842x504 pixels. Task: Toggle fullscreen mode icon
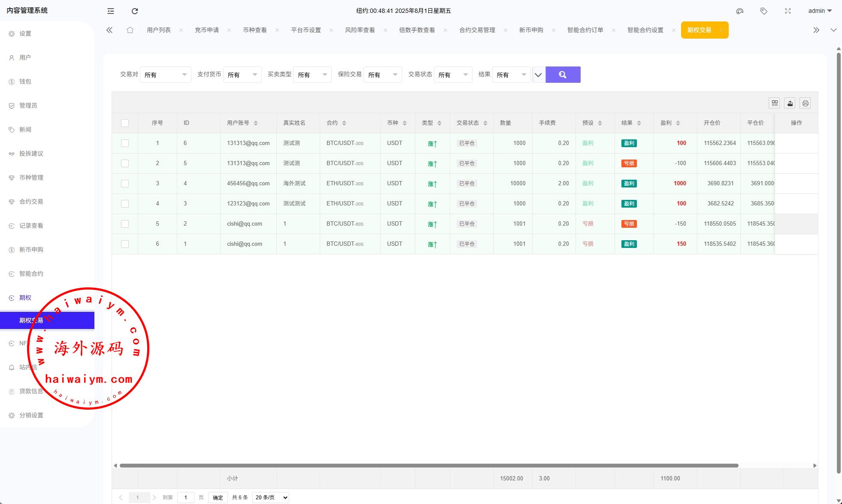tap(788, 11)
